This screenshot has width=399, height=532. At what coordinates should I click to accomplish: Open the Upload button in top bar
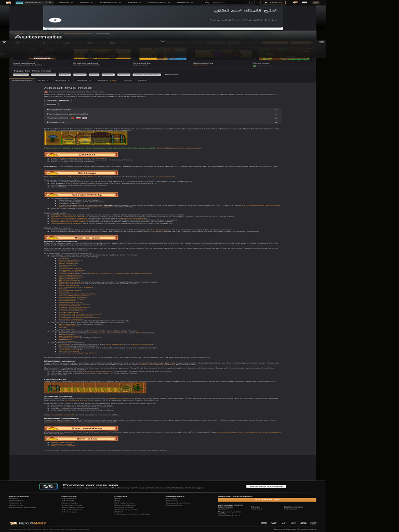coord(272,3)
